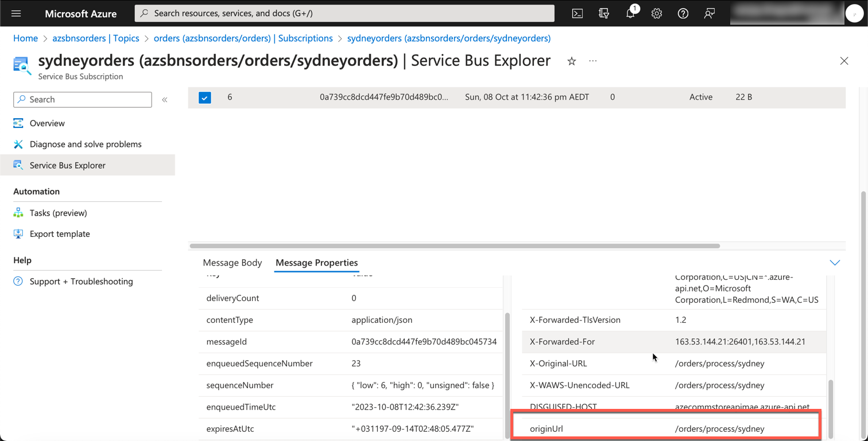Click the X-Original-URL property name

tap(558, 364)
